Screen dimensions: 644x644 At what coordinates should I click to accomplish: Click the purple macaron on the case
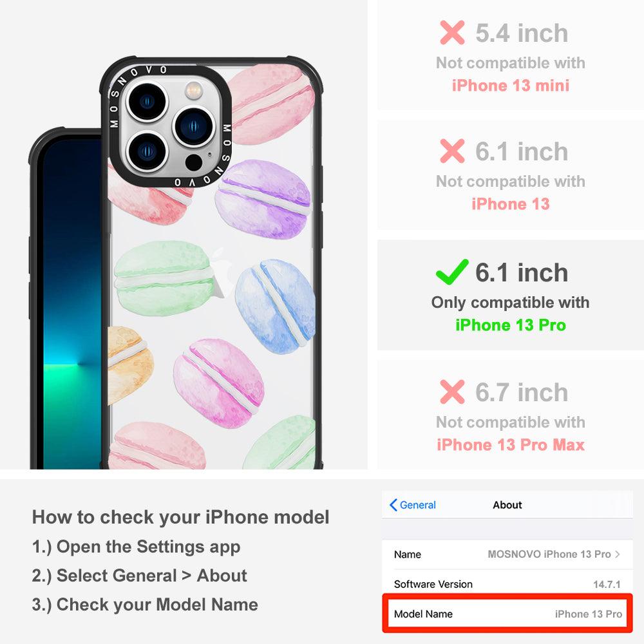click(263, 199)
